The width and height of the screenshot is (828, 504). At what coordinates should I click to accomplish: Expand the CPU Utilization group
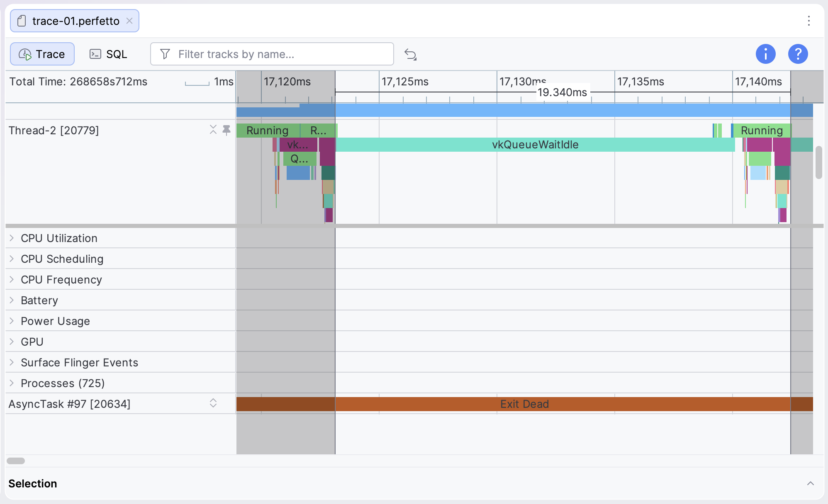click(12, 238)
